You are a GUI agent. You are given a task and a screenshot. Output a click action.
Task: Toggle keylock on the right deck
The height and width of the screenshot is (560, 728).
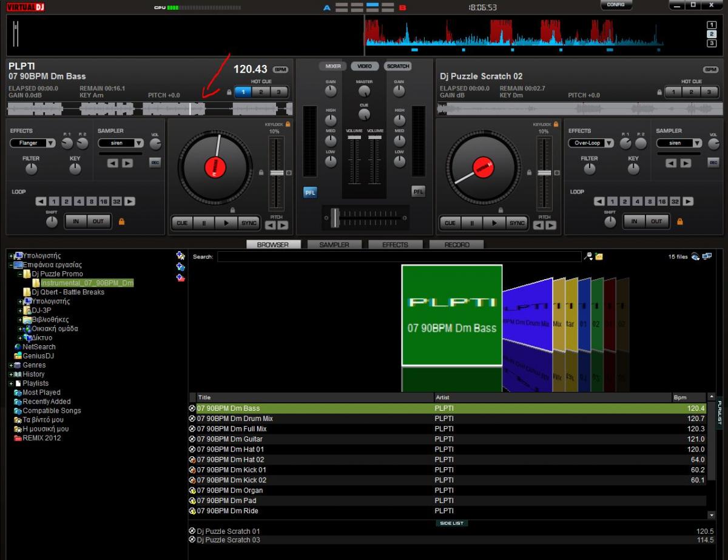557,124
